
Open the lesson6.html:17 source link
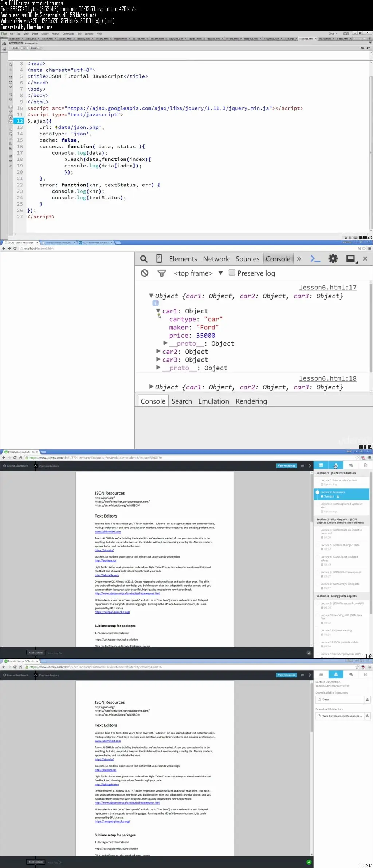pos(327,288)
